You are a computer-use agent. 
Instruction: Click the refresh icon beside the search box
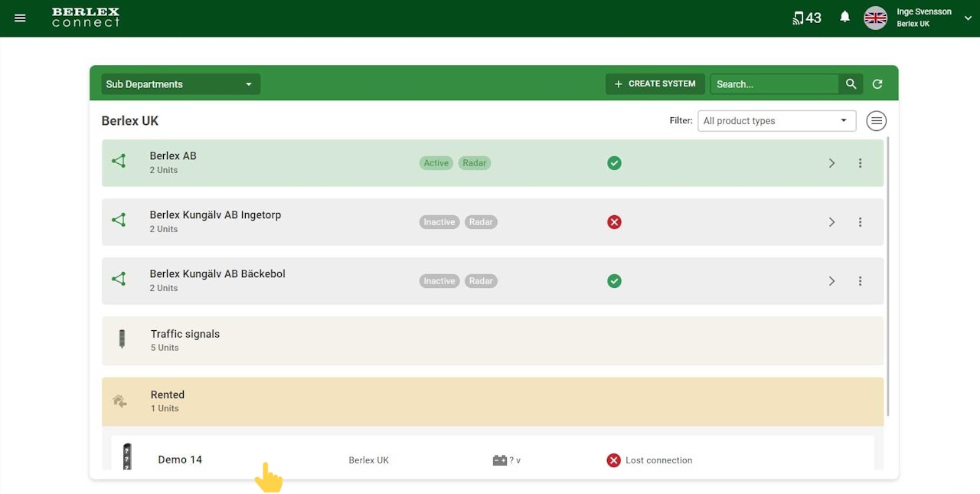click(877, 84)
